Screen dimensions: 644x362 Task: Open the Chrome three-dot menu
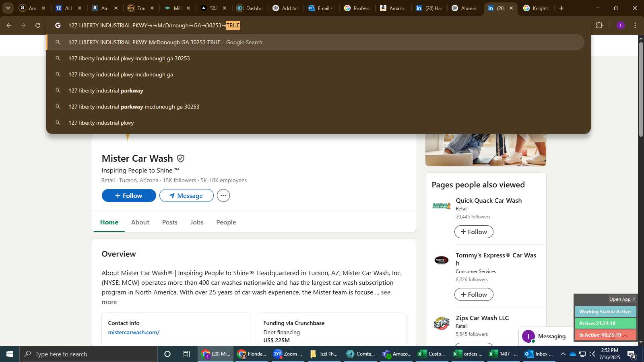[635, 25]
